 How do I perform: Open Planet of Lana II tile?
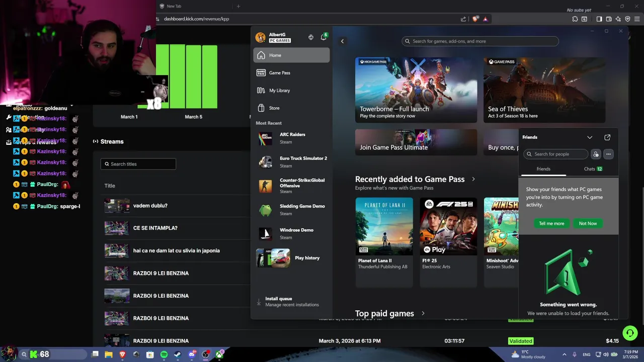tap(384, 242)
